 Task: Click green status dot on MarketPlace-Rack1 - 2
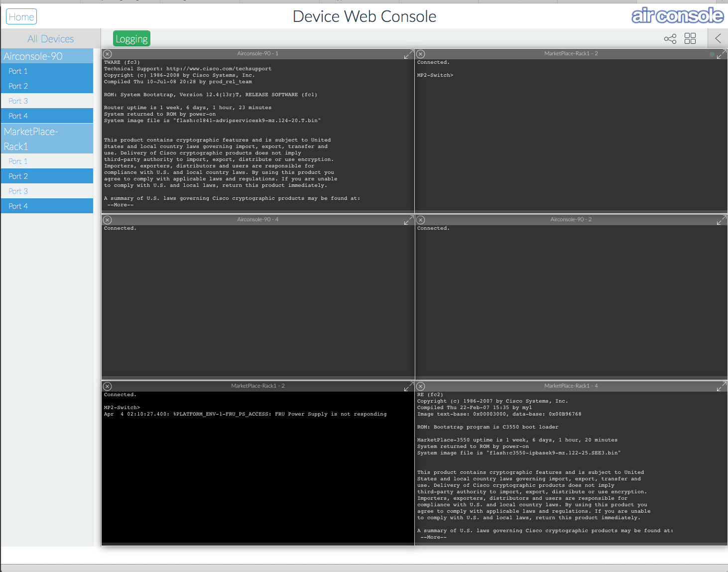coord(712,54)
